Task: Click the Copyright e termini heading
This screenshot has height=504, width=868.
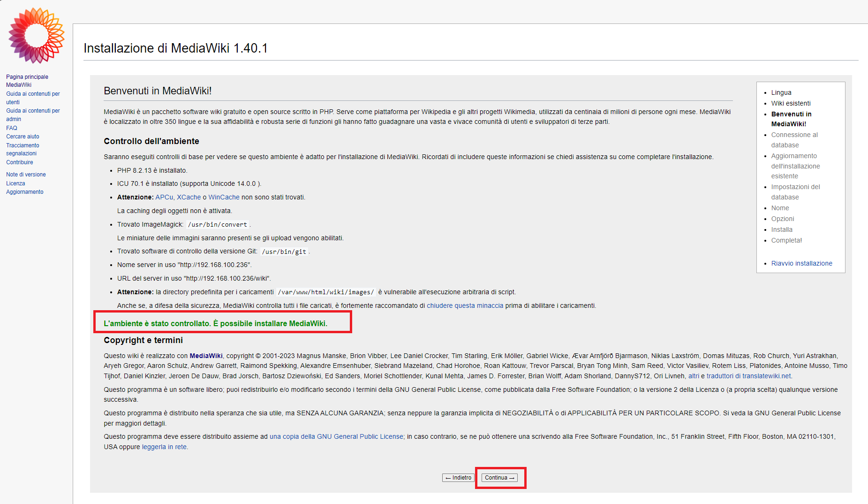Action: [x=143, y=340]
